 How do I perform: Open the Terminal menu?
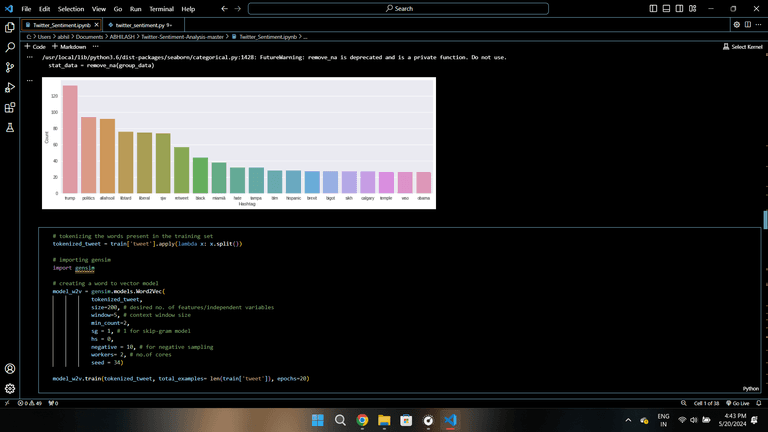pyautogui.click(x=161, y=9)
